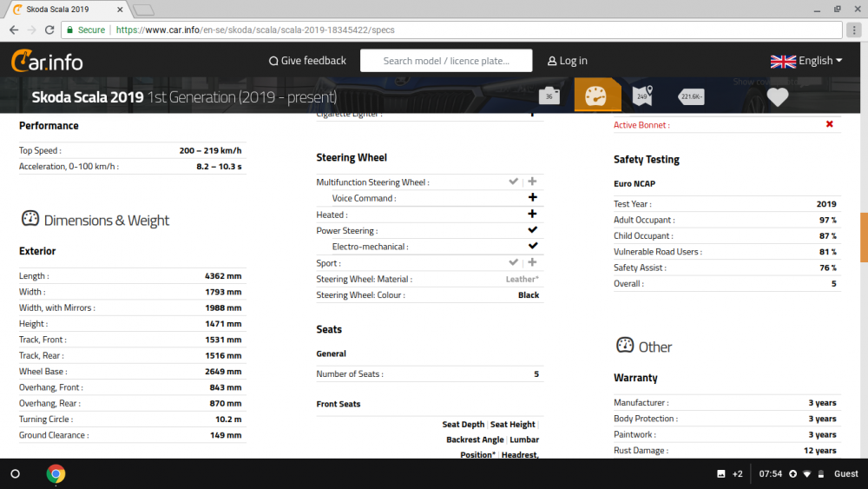Click the Guest user label
868x489 pixels.
point(845,474)
